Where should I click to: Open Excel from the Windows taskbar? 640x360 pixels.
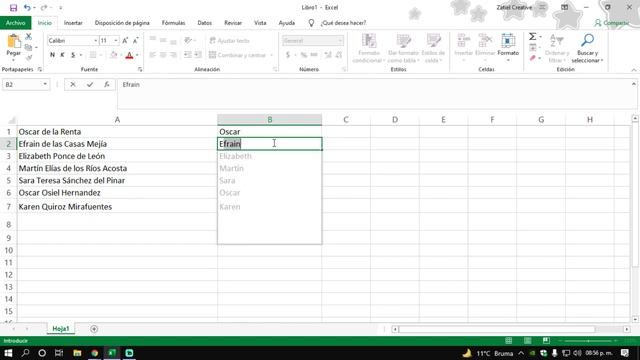tap(112, 353)
